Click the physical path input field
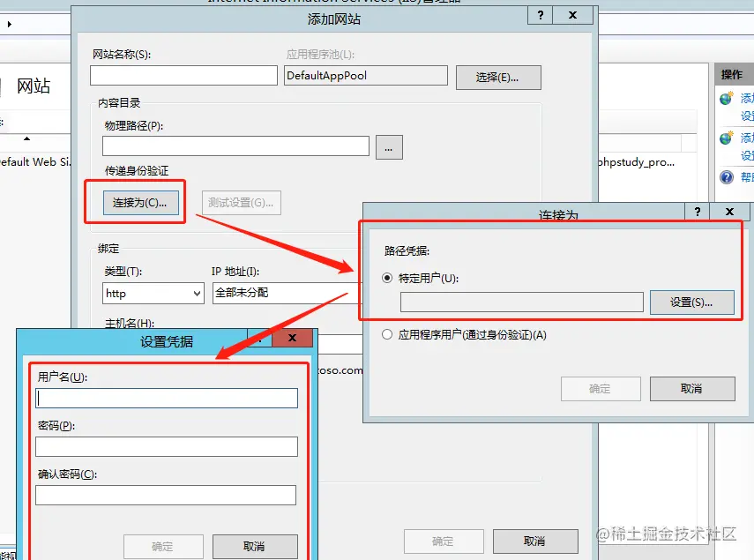 pyautogui.click(x=235, y=146)
